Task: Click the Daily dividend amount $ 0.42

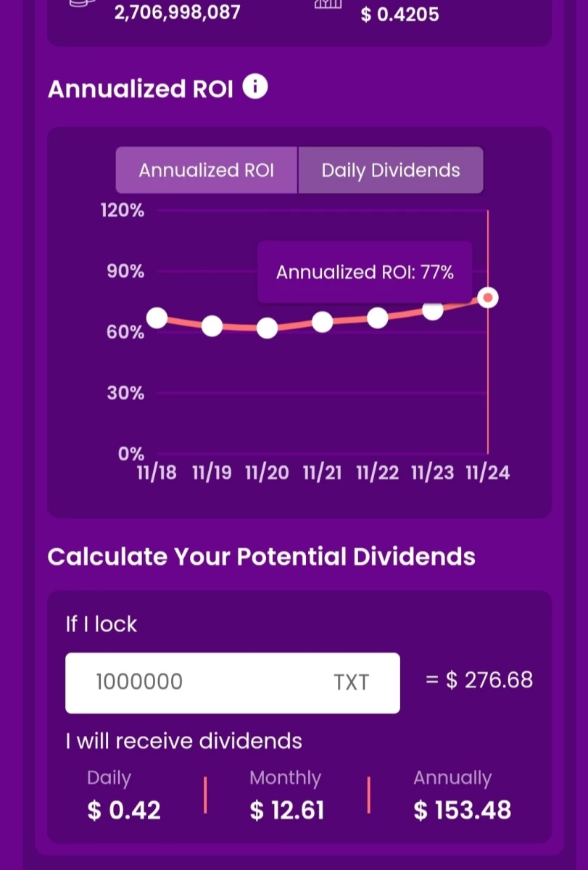Action: (124, 810)
